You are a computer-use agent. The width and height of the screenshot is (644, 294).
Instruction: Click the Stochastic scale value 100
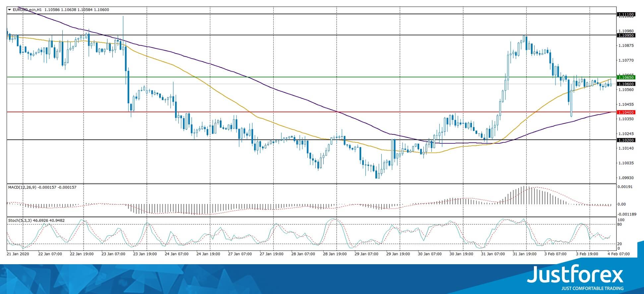coord(621,220)
